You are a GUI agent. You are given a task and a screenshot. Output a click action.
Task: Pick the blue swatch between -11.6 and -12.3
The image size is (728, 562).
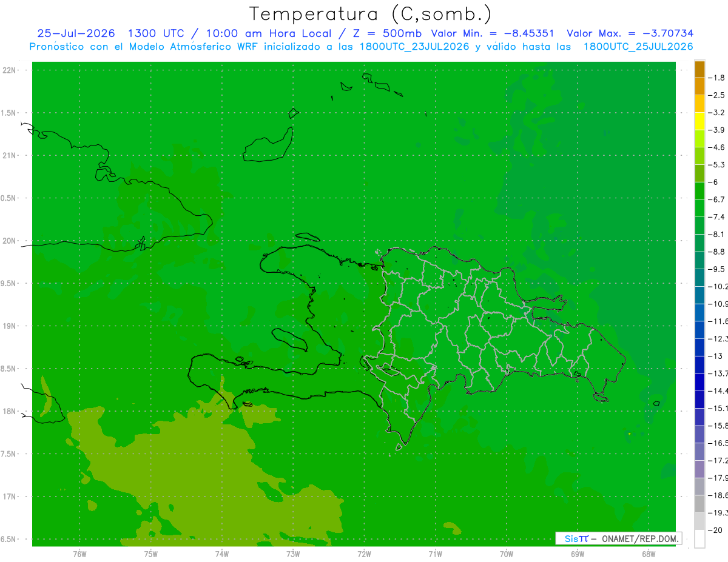tap(699, 330)
